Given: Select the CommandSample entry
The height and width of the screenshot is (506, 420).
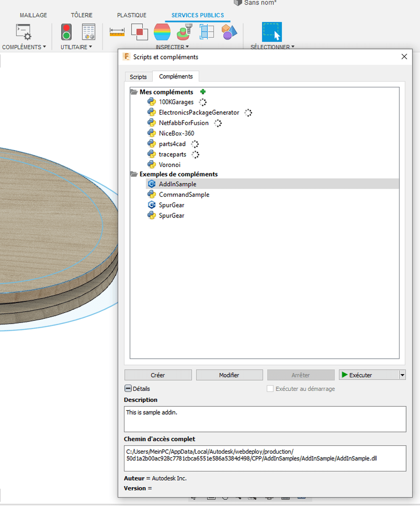Looking at the screenshot, I should point(184,195).
